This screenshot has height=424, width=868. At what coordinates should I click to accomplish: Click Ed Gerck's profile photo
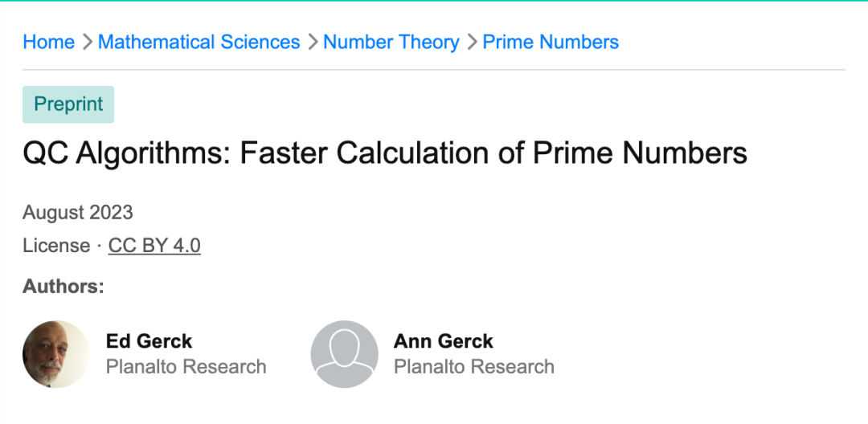(x=56, y=354)
